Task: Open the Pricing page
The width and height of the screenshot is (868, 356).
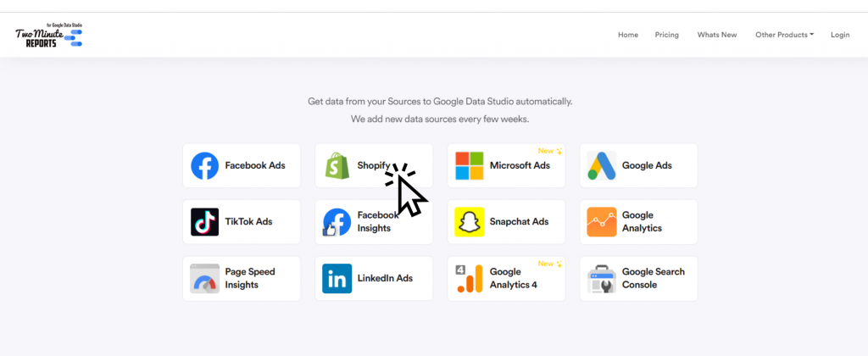Action: (x=666, y=35)
